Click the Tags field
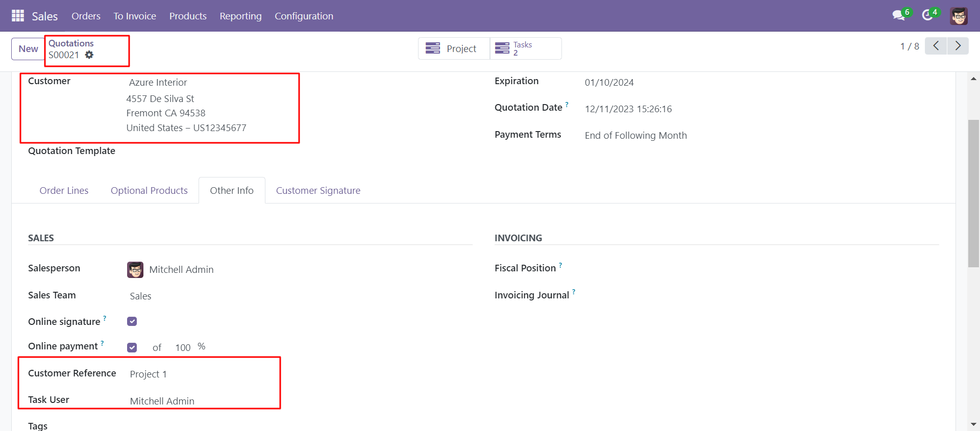Viewport: 980px width, 431px height. point(299,426)
